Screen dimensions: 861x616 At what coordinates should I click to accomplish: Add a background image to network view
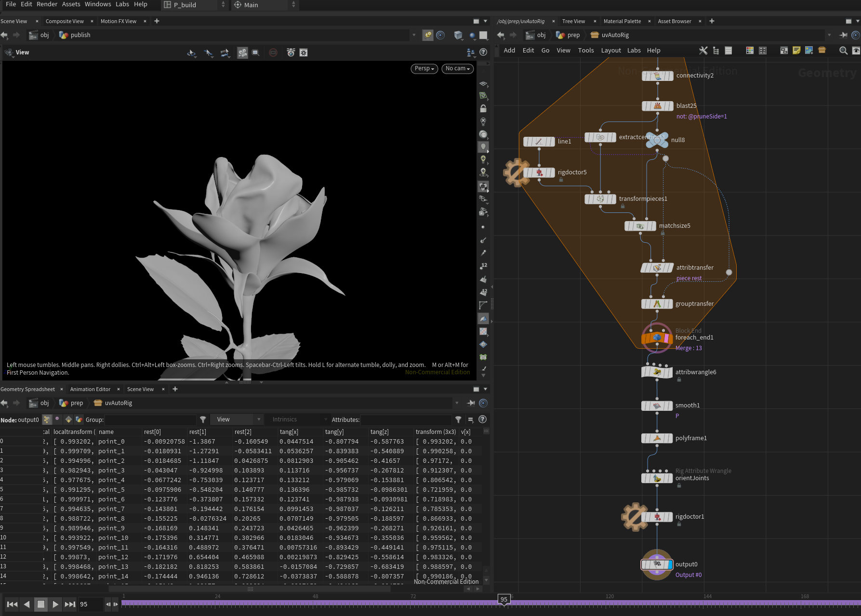pos(809,50)
